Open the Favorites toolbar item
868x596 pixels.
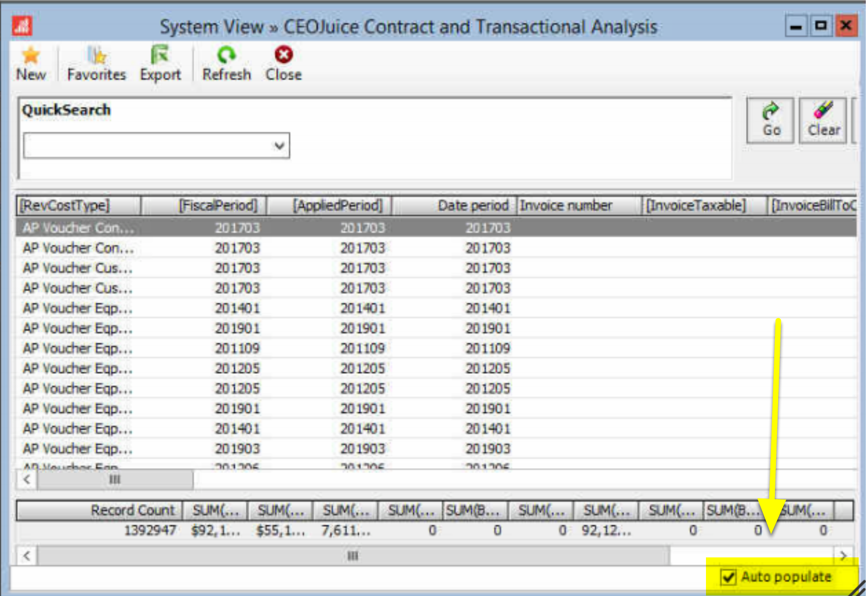pyautogui.click(x=96, y=64)
